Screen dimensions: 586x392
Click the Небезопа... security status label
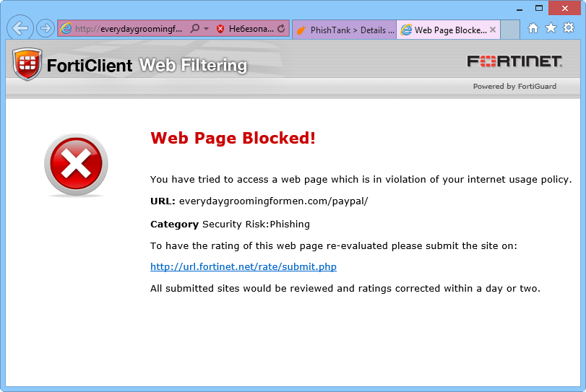pyautogui.click(x=251, y=29)
